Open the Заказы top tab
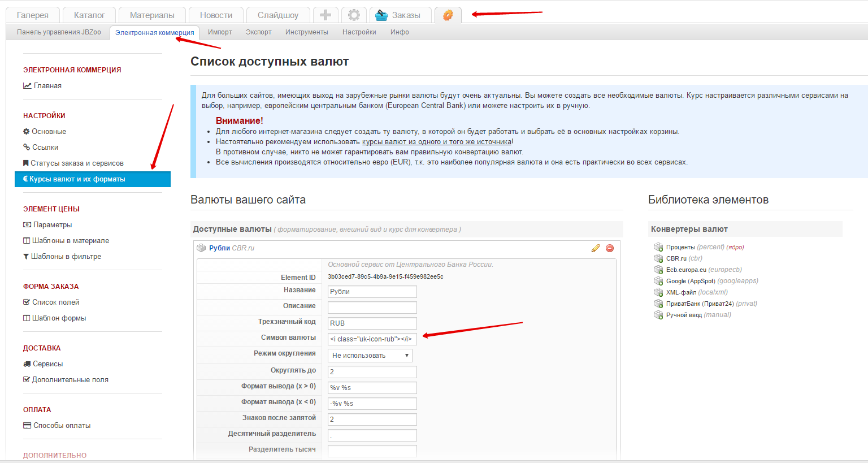 click(x=399, y=15)
